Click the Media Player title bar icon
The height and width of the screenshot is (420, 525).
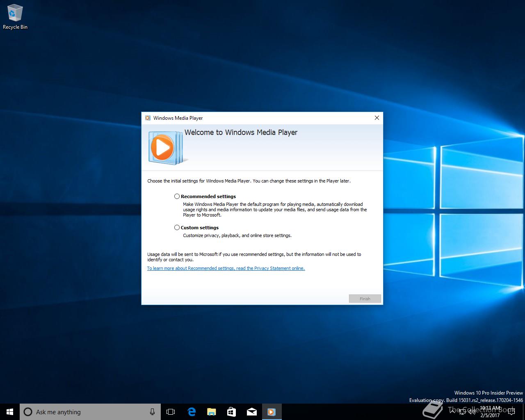tap(148, 118)
